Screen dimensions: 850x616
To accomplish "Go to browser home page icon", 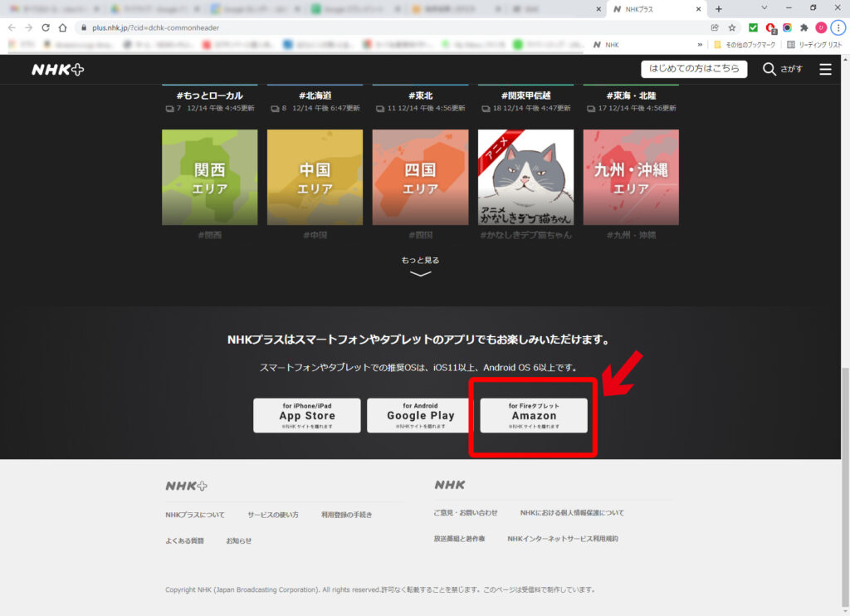I will pos(62,27).
